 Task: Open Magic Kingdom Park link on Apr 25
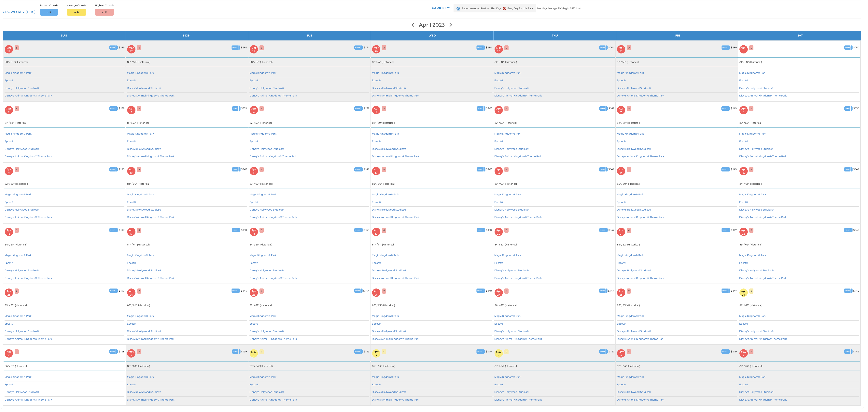[x=263, y=316]
